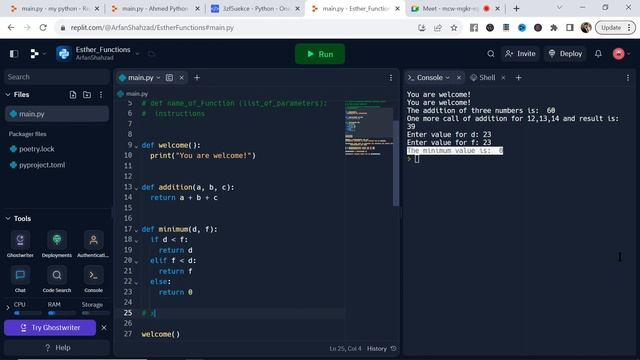
Task: Click the Chrome Update button
Action: click(x=615, y=28)
